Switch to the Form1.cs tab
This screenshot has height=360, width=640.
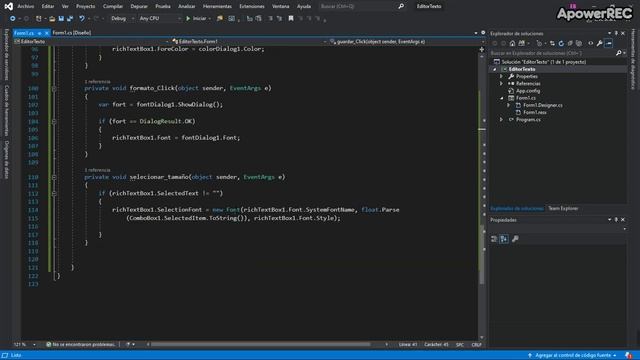coord(24,33)
